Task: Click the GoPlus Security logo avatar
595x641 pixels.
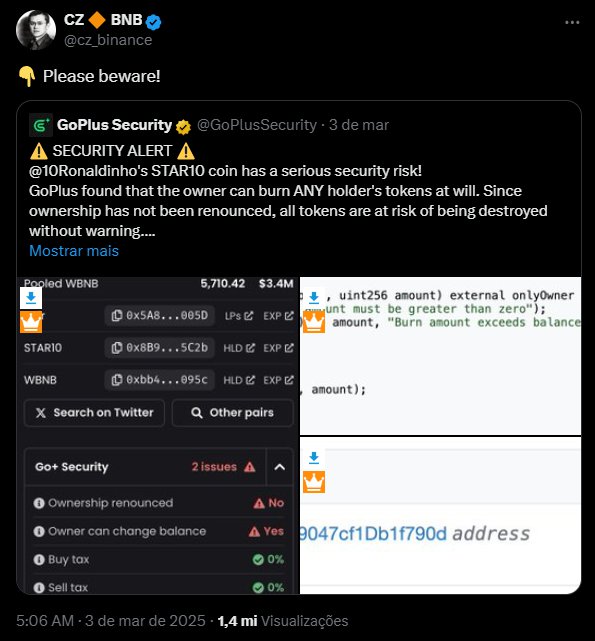Action: [x=40, y=125]
